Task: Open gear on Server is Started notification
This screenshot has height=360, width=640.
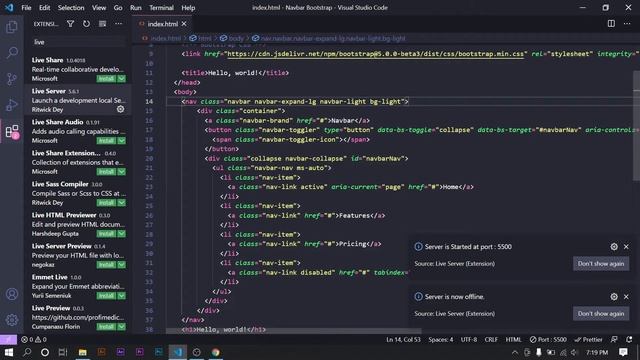Action: pyautogui.click(x=614, y=247)
